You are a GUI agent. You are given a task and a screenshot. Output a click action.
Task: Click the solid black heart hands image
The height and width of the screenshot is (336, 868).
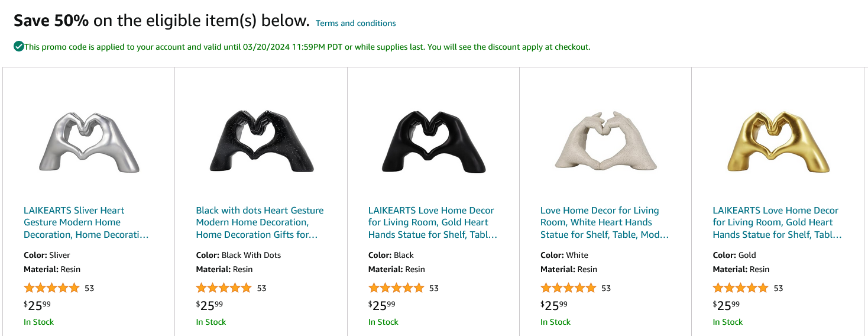click(x=433, y=141)
